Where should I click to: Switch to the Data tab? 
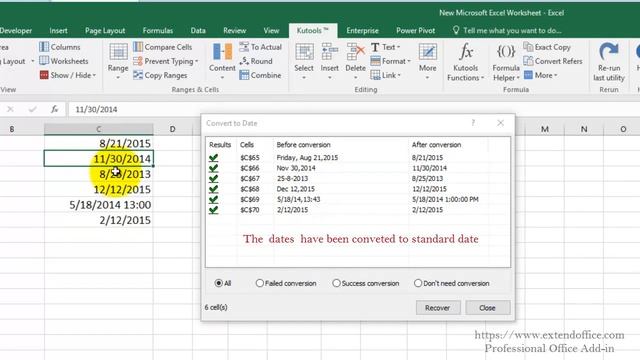pyautogui.click(x=198, y=31)
